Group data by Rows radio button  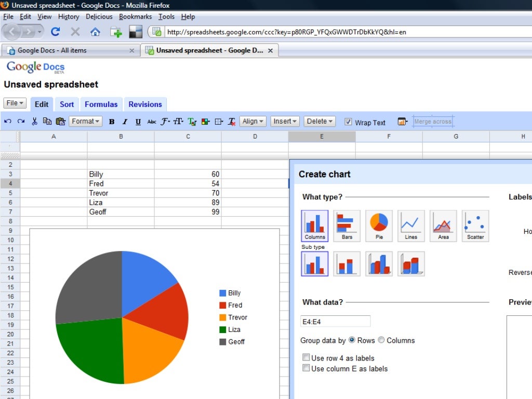point(352,340)
